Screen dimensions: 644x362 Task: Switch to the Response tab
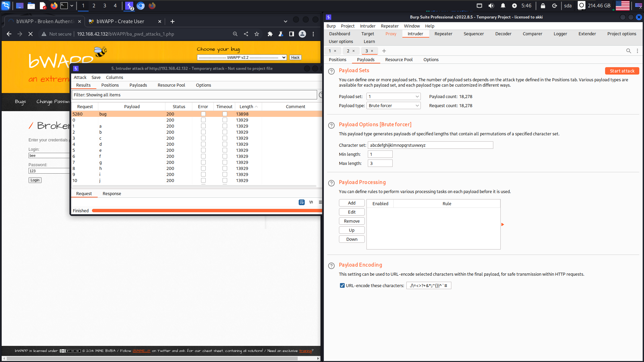[x=112, y=194]
